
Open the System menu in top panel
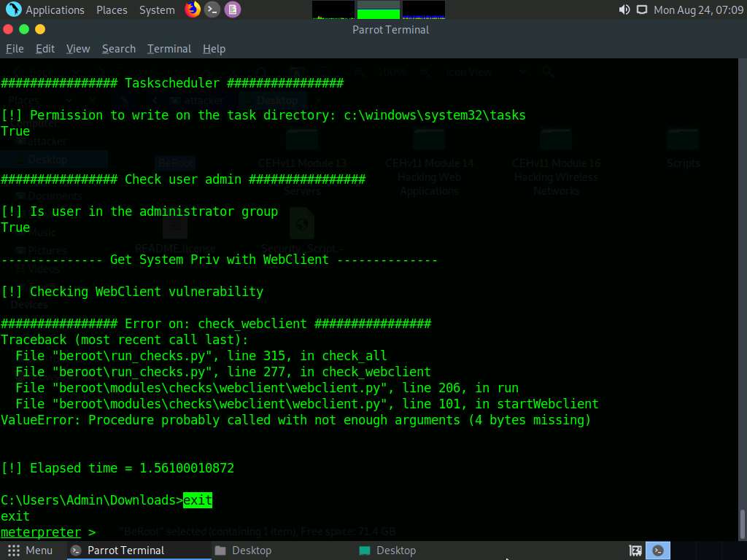pyautogui.click(x=157, y=10)
